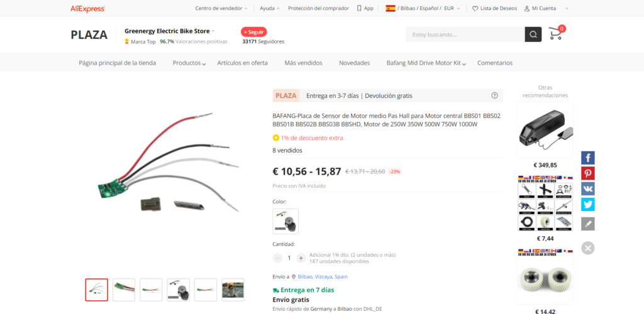Open the Comentarios store tab
644x314 pixels.
click(495, 63)
